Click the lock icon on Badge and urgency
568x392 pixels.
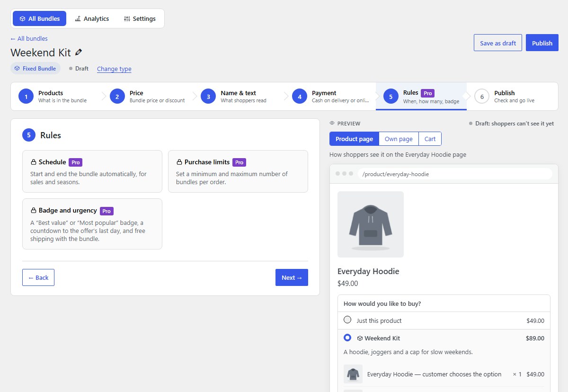[x=34, y=211]
